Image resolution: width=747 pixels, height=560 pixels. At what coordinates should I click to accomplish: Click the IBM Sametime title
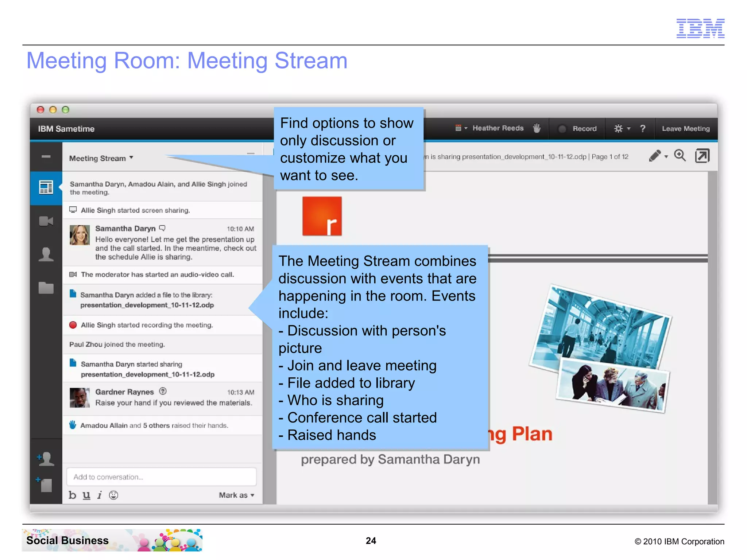66,129
